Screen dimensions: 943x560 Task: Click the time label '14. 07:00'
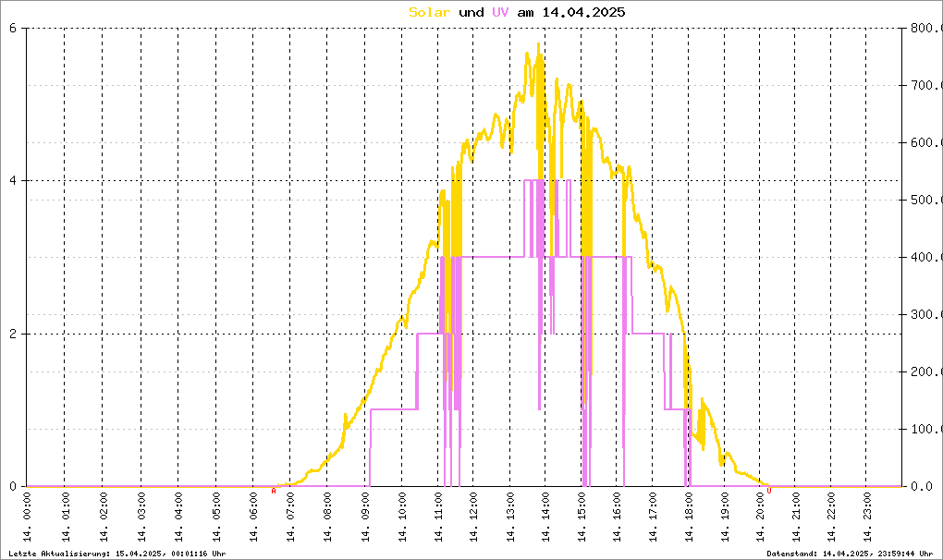click(290, 517)
